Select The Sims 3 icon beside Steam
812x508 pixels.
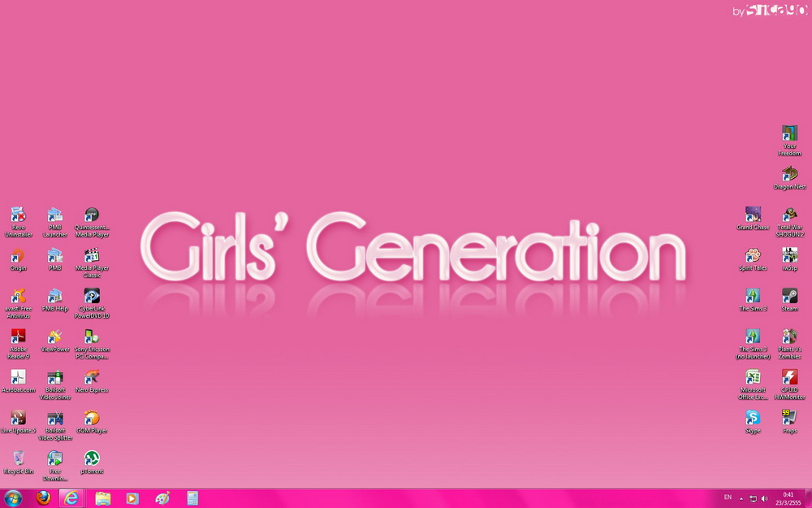point(753,300)
